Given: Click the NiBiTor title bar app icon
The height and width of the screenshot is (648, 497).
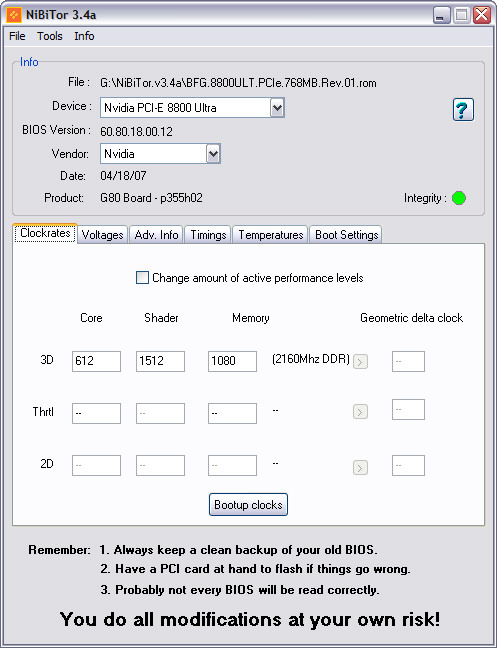Looking at the screenshot, I should click(14, 15).
